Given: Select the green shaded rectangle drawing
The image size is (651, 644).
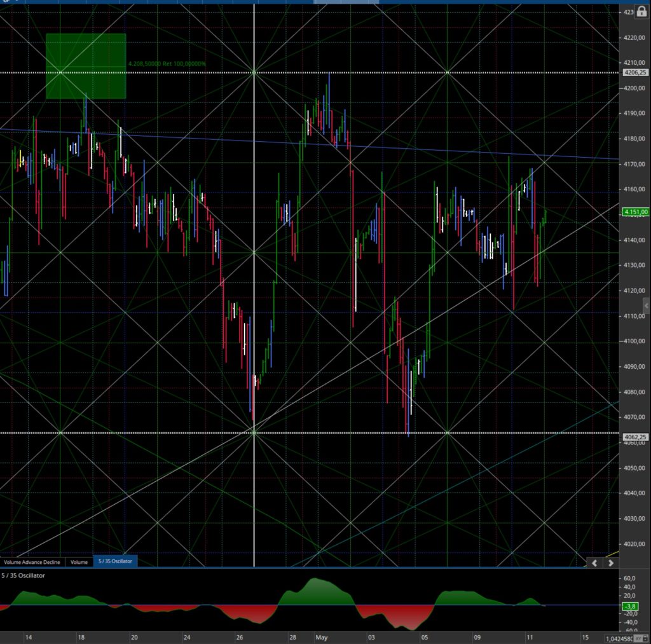Looking at the screenshot, I should pos(86,67).
